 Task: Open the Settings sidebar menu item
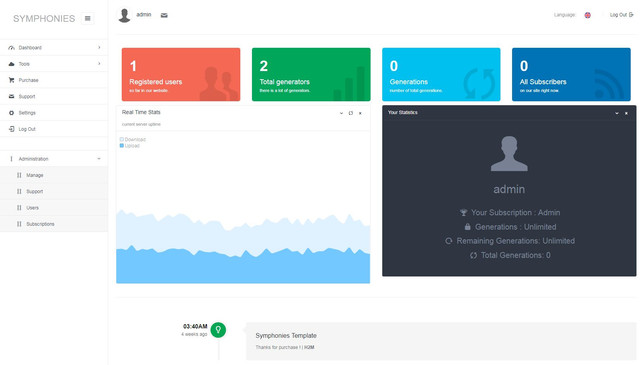[54, 113]
